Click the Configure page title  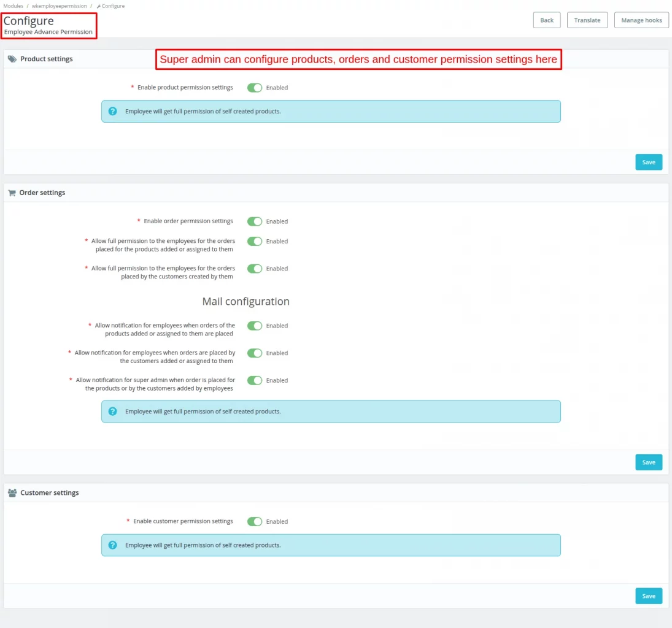pos(29,21)
